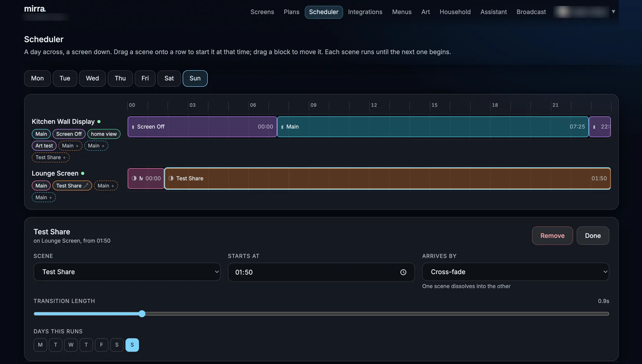Click the bar icon on Screen Off block
The height and width of the screenshot is (364, 642).
pyautogui.click(x=133, y=127)
